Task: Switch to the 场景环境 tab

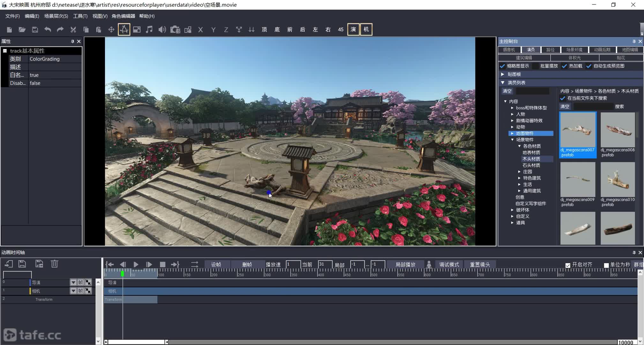Action: [574, 50]
